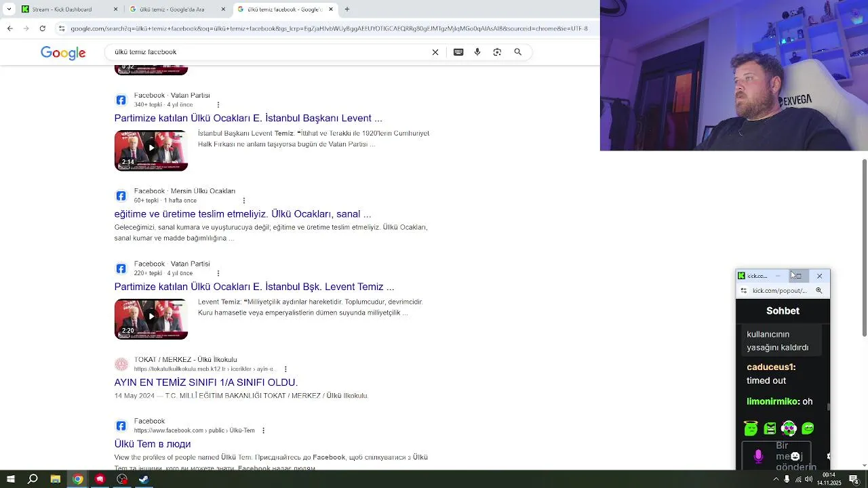Open File Explorer from the taskbar
This screenshot has height=488, width=868.
point(56,479)
